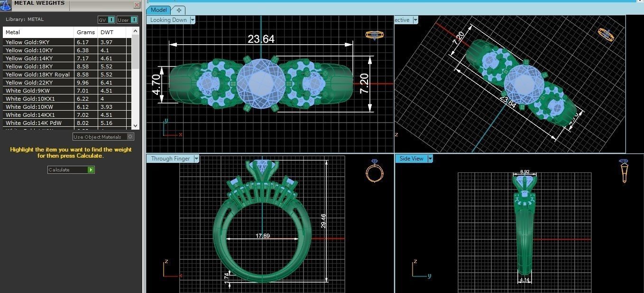Screen dimensions: 644x293
Task: Select the Yellow Gold:18KY row
Action: click(67, 66)
